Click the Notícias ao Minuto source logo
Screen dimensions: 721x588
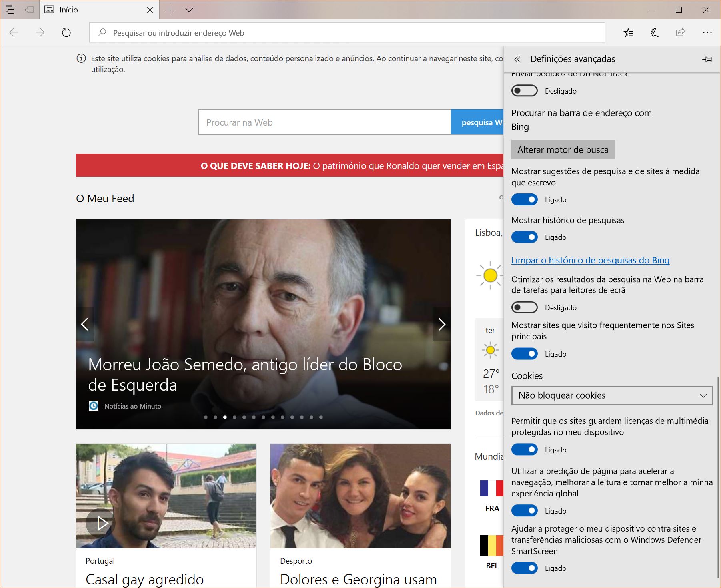93,406
